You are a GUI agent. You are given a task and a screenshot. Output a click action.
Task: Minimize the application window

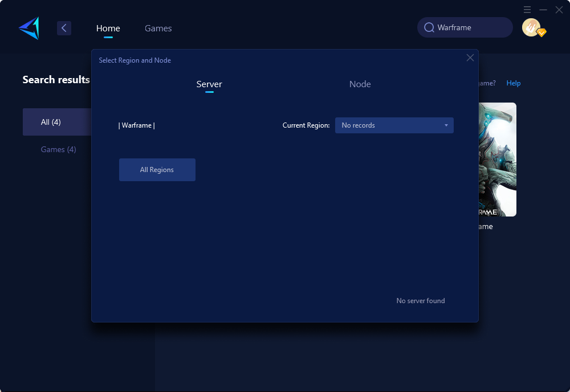tap(543, 10)
